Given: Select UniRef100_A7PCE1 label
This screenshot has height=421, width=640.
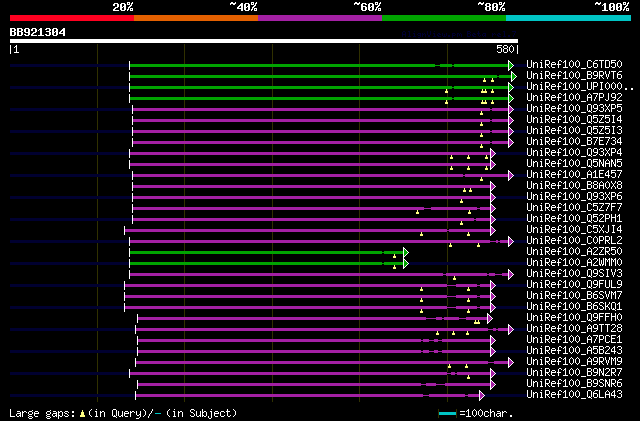Looking at the screenshot, I should pyautogui.click(x=574, y=340).
